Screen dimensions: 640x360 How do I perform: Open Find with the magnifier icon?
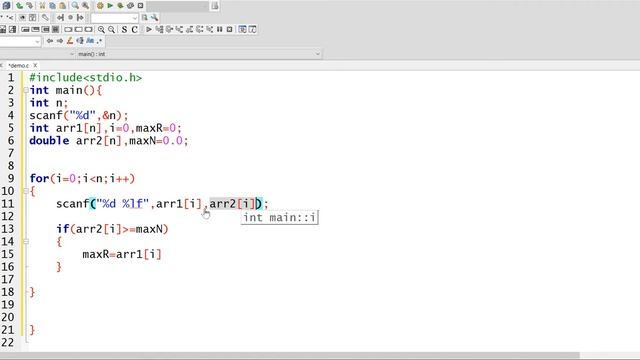click(x=75, y=6)
